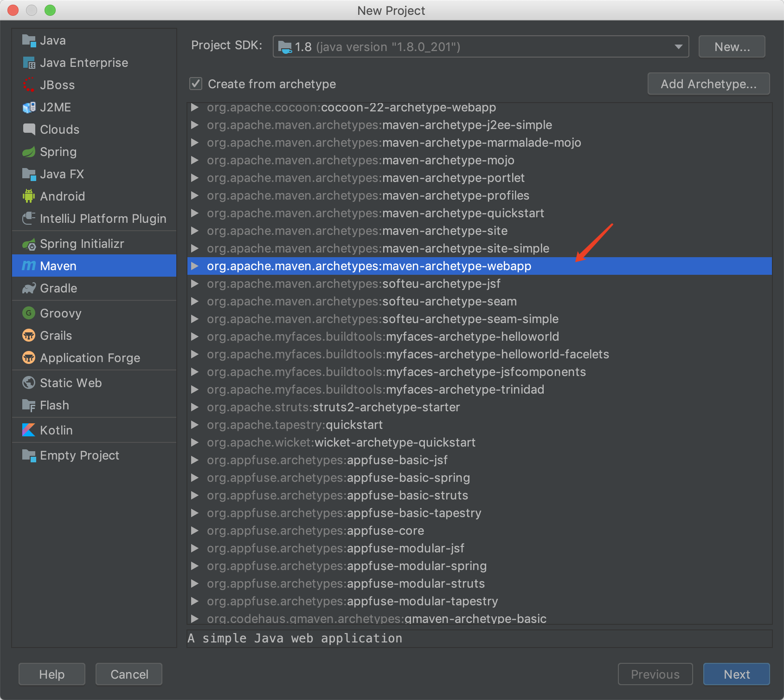Screen dimensions: 784x700
Task: Expand the appfuse-core node
Action: coord(195,531)
